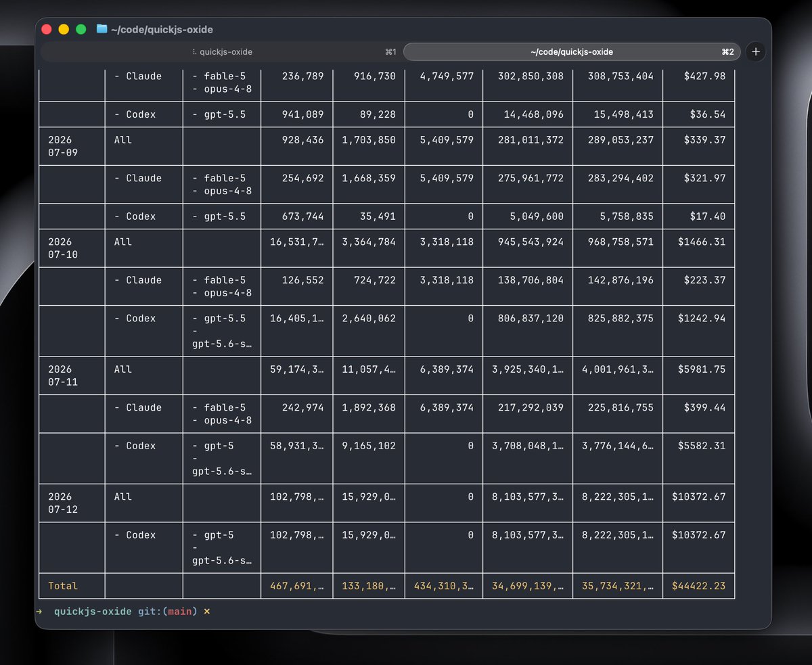The height and width of the screenshot is (665, 812).
Task: Click the value 138,706,804
Action: [x=531, y=280]
